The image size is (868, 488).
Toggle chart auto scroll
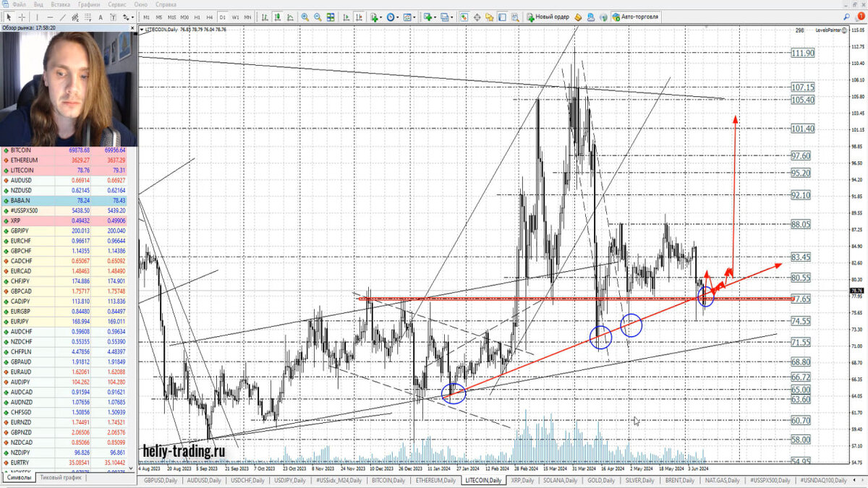click(x=346, y=16)
